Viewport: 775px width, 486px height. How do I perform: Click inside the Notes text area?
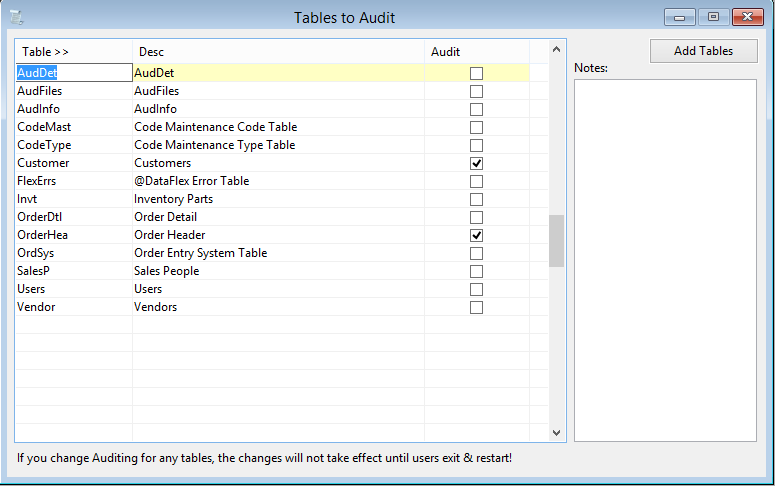point(665,260)
